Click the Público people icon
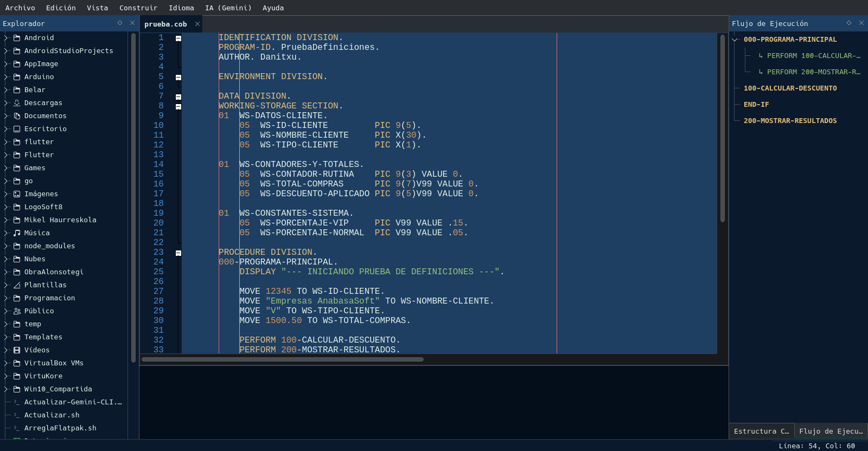 tap(17, 311)
